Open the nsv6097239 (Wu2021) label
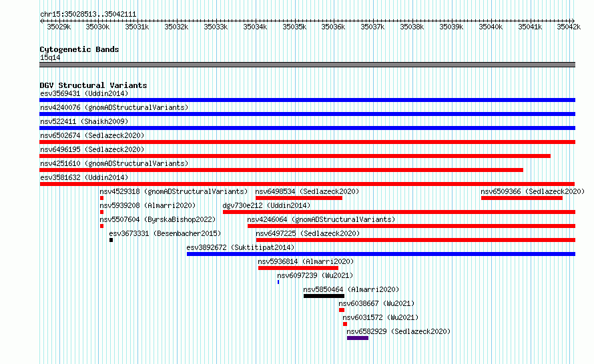 pyautogui.click(x=315, y=275)
